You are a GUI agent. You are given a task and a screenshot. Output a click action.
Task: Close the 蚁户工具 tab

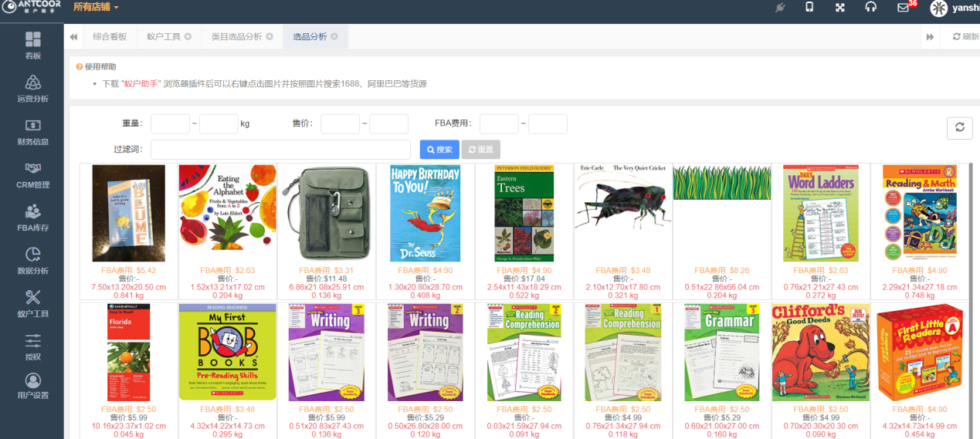(188, 36)
